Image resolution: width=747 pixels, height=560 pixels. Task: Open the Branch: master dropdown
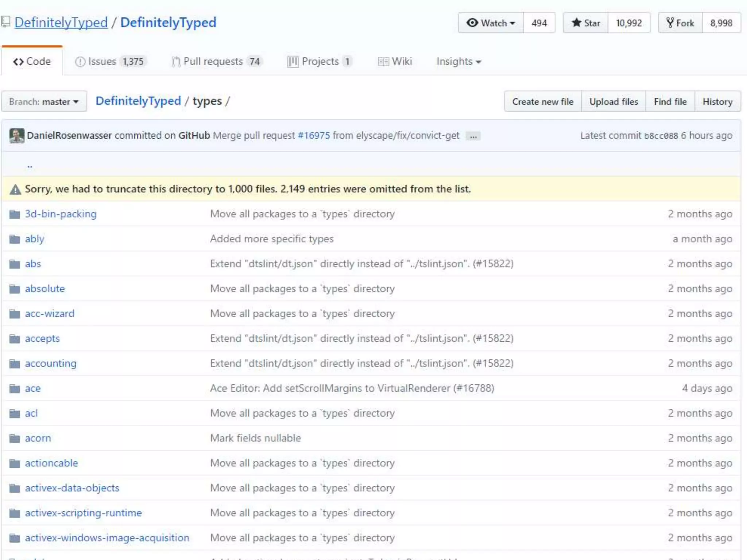coord(44,101)
